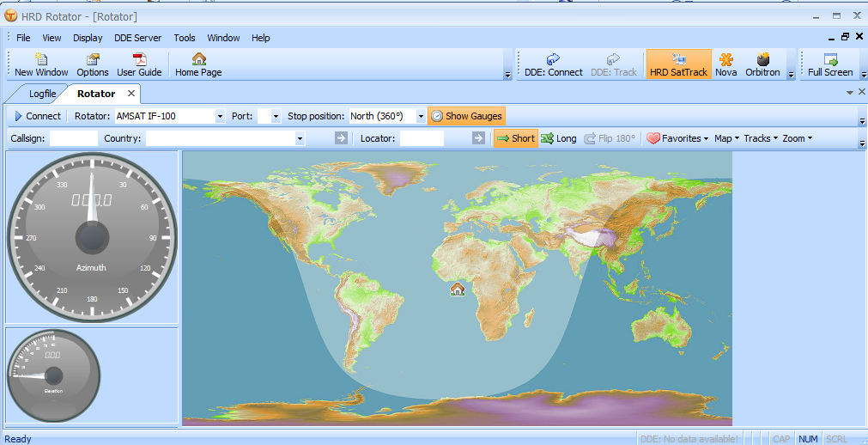Open the DDE Server menu

click(137, 38)
